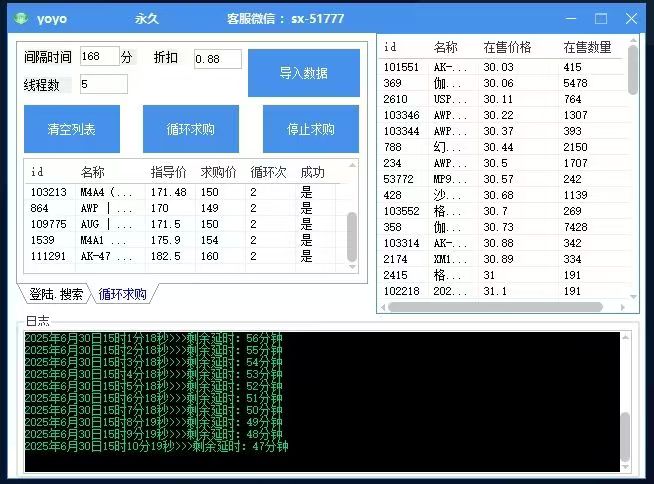Click down arrow of right table scrollbar
654x484 pixels.
633,297
